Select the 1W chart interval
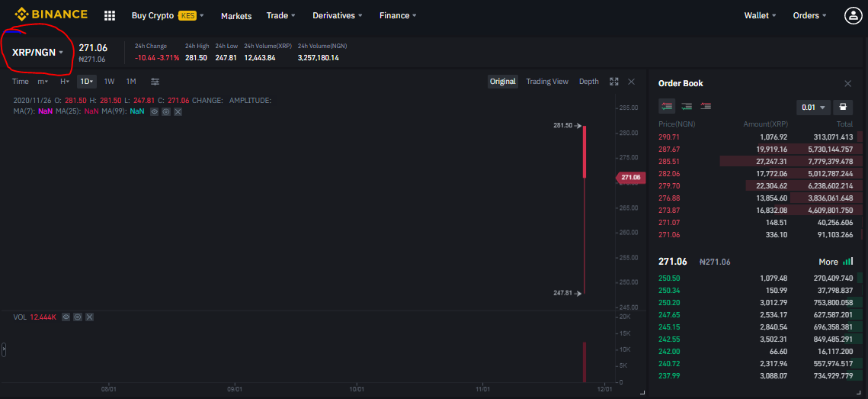The image size is (868, 399). [110, 82]
